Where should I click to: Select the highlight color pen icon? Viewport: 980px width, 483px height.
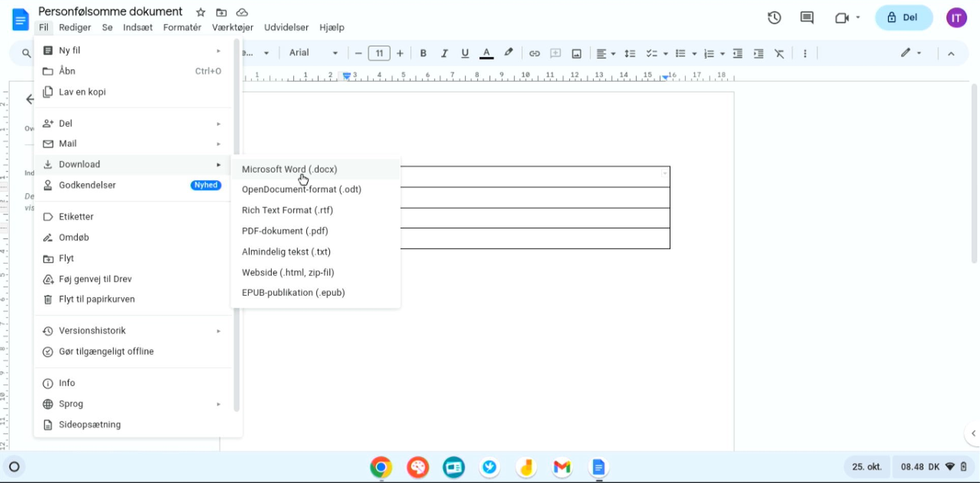tap(508, 53)
